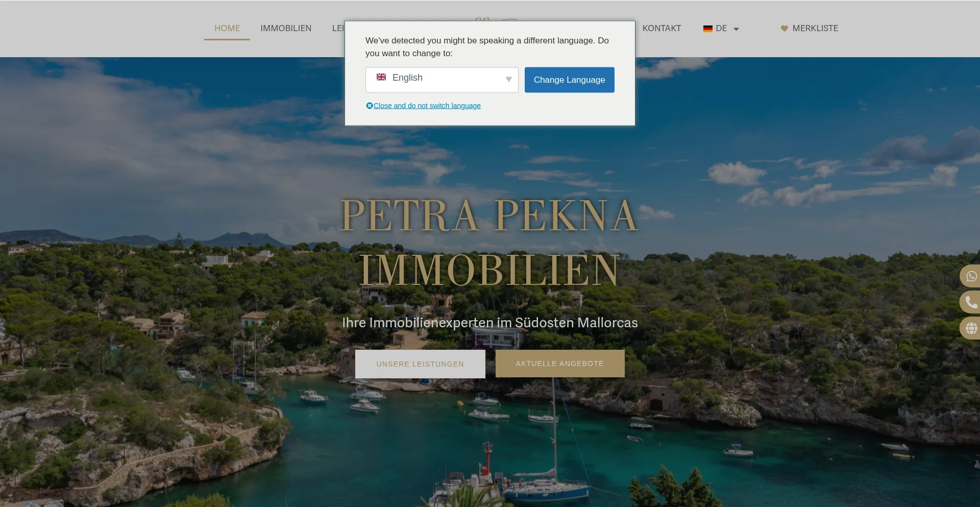This screenshot has height=507, width=980.
Task: Click the dropdown triangle in language select
Action: point(508,80)
